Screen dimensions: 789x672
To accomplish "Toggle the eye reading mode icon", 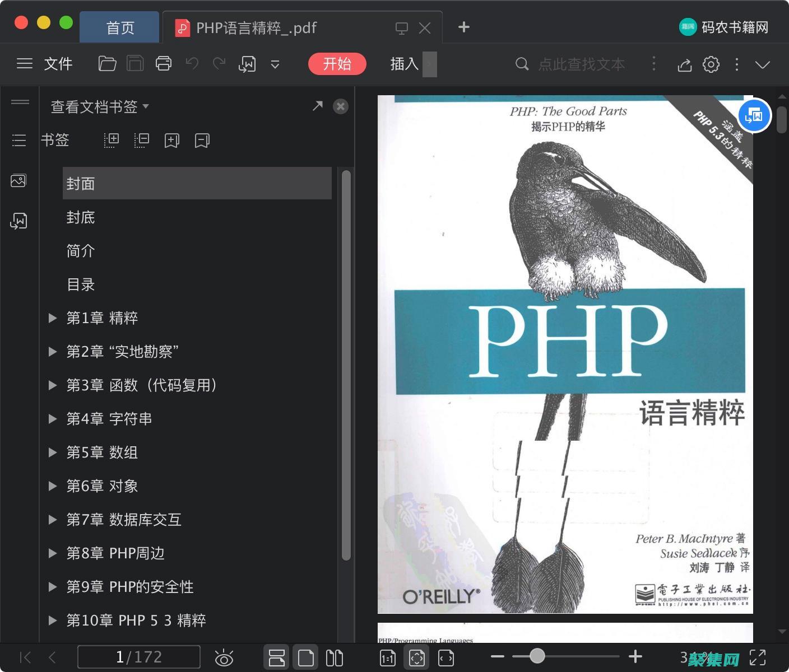I will click(x=225, y=657).
